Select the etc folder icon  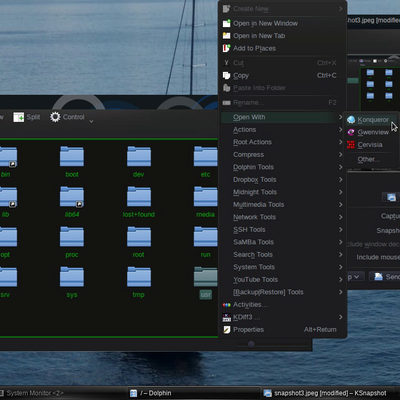pyautogui.click(x=206, y=156)
